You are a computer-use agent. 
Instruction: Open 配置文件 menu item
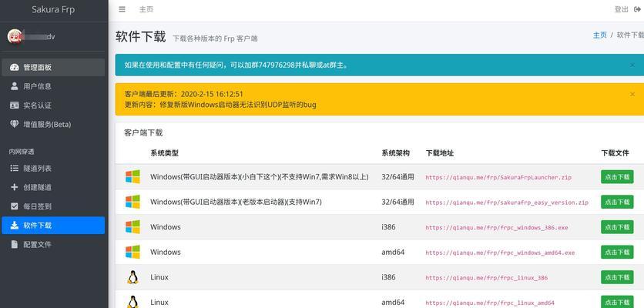[x=53, y=244]
